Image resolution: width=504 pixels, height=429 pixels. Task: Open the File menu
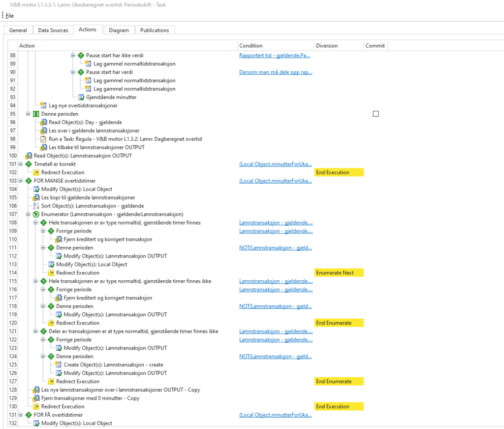[x=10, y=16]
